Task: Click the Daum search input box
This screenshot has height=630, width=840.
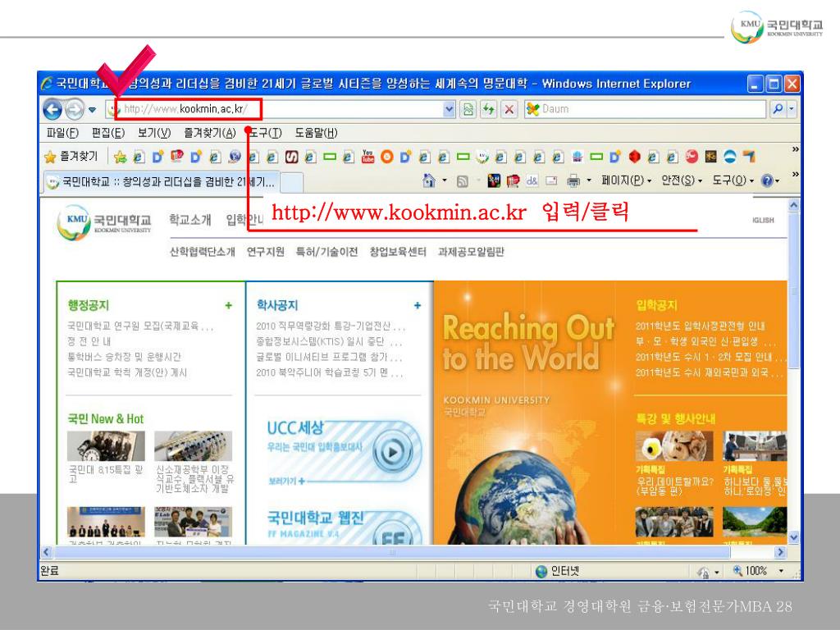Action: (646, 109)
